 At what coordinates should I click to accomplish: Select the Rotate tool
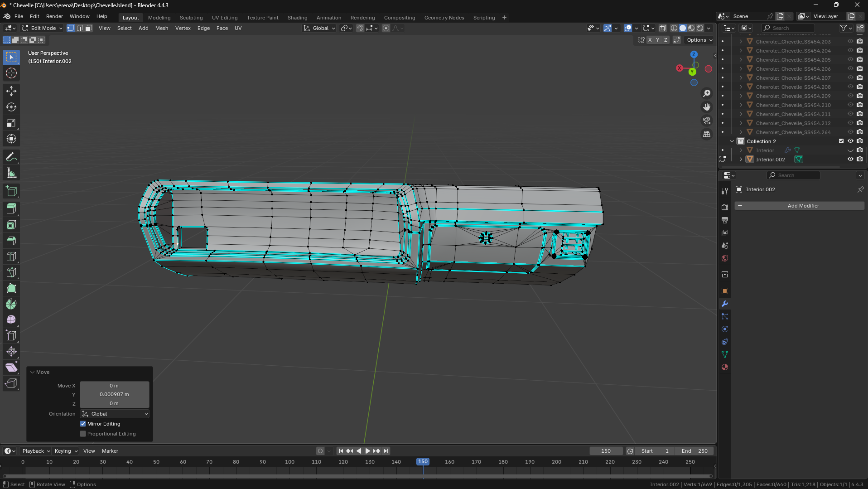pyautogui.click(x=11, y=107)
